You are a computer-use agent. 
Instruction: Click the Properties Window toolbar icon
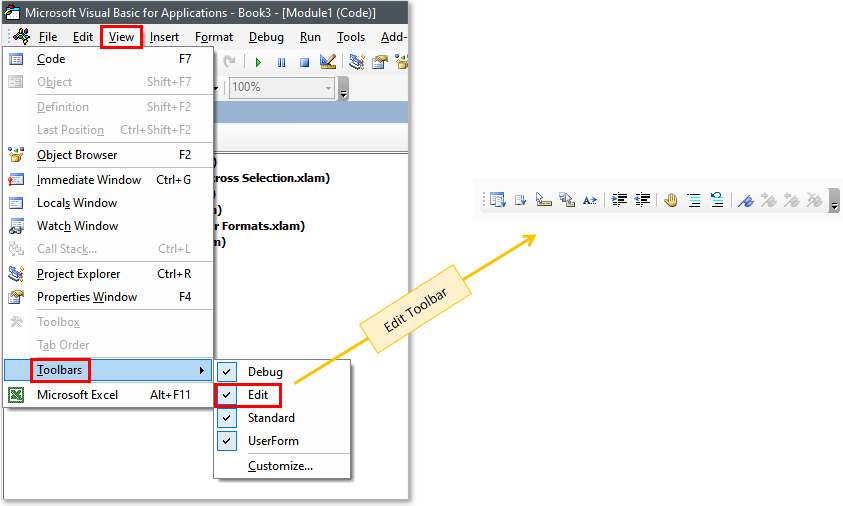click(x=380, y=62)
